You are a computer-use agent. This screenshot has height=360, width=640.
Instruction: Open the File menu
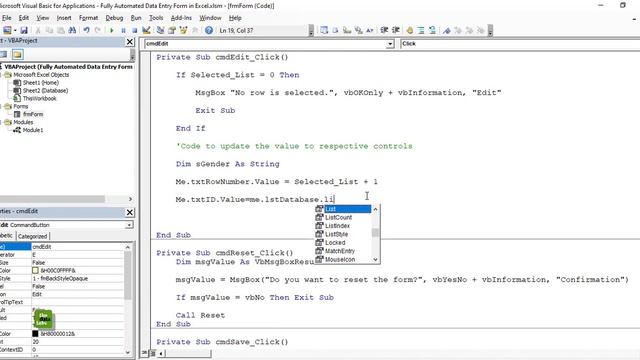click(x=7, y=18)
